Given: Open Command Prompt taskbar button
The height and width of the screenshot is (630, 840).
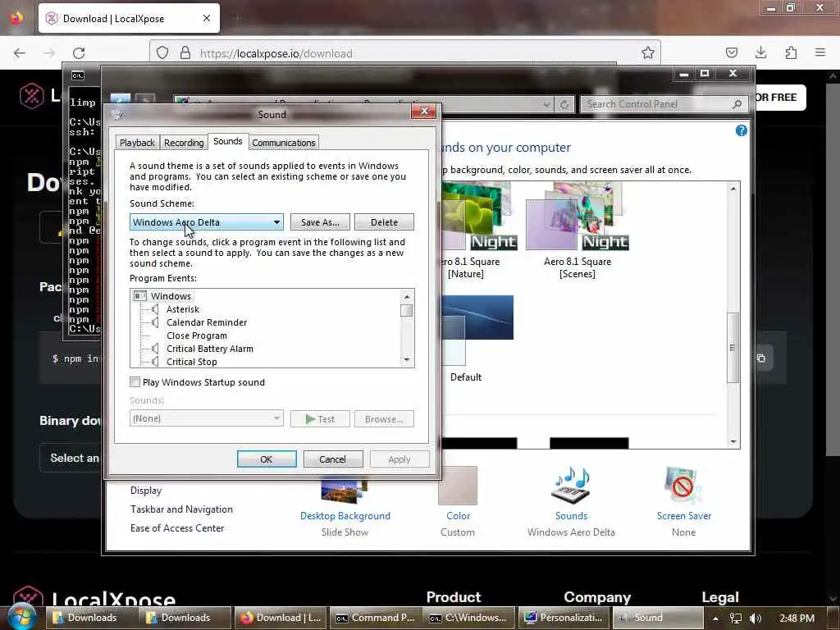Looking at the screenshot, I should pyautogui.click(x=376, y=618).
